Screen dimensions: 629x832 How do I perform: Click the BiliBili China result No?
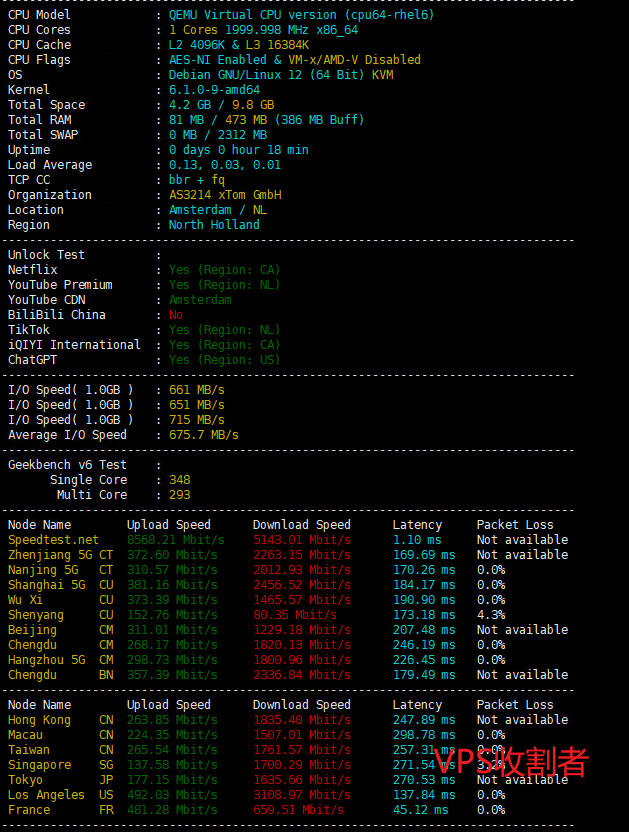click(176, 315)
